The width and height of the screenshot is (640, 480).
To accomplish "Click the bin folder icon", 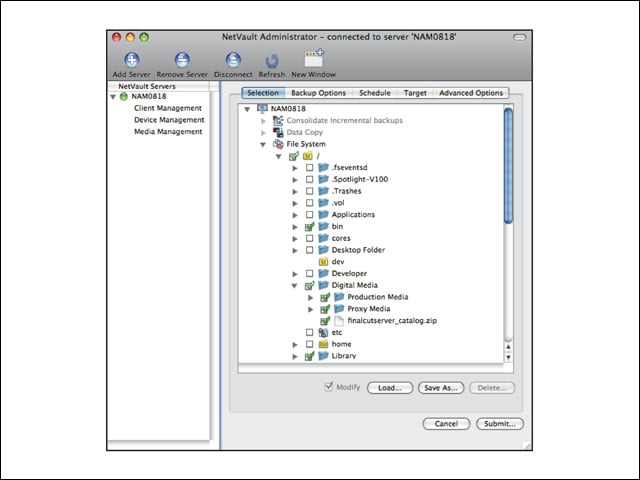I will coord(323,227).
